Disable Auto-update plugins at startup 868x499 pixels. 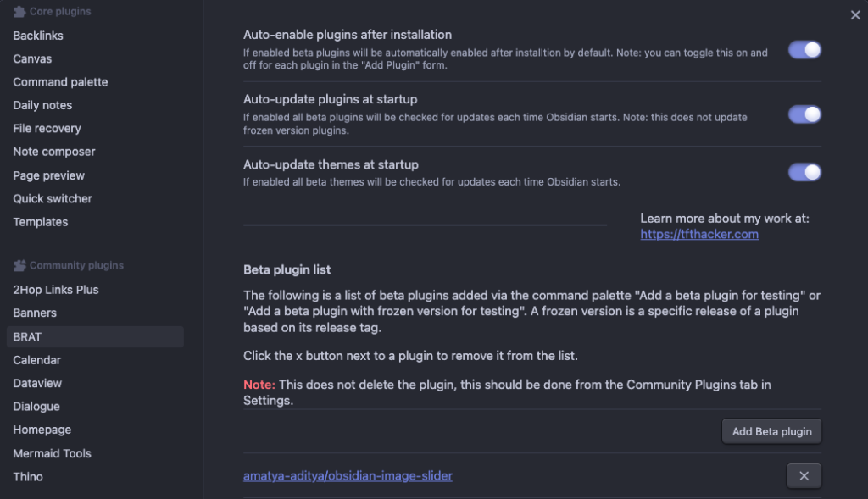tap(804, 114)
